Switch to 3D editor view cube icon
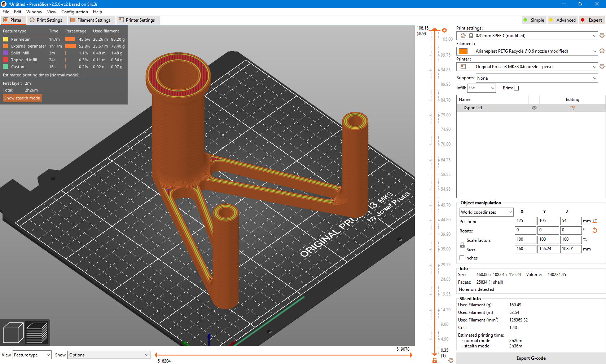Image resolution: width=606 pixels, height=364 pixels. (13, 332)
